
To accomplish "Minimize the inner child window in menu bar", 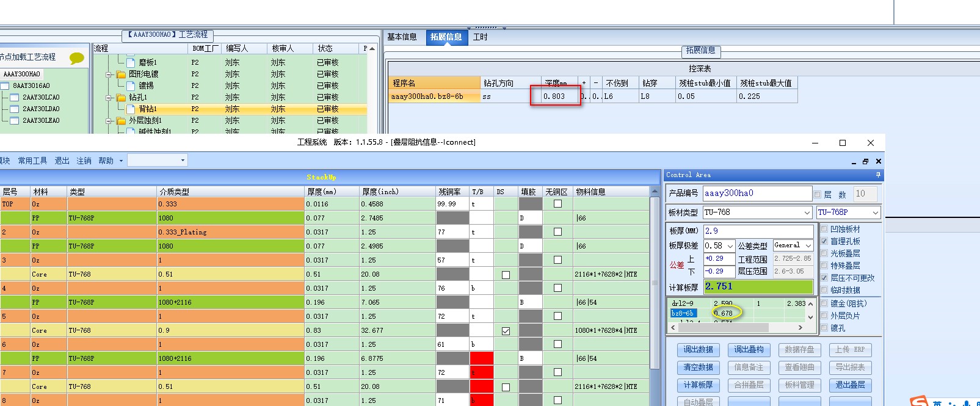I will tap(854, 162).
